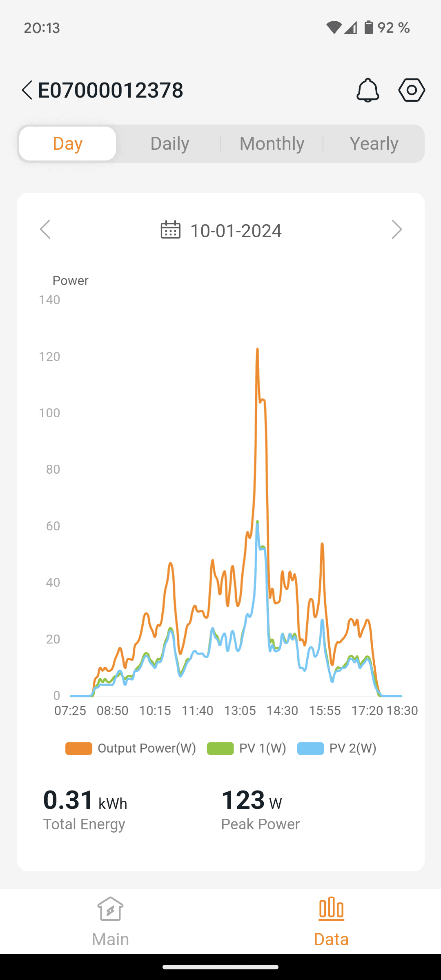441x980 pixels.
Task: Switch to the Day tab
Action: click(68, 144)
